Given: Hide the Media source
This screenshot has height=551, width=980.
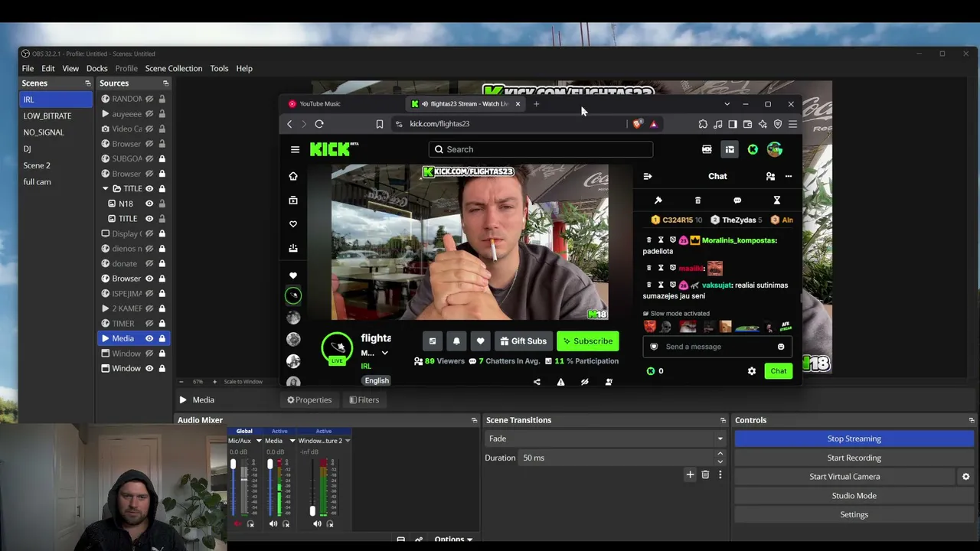Looking at the screenshot, I should click(149, 338).
